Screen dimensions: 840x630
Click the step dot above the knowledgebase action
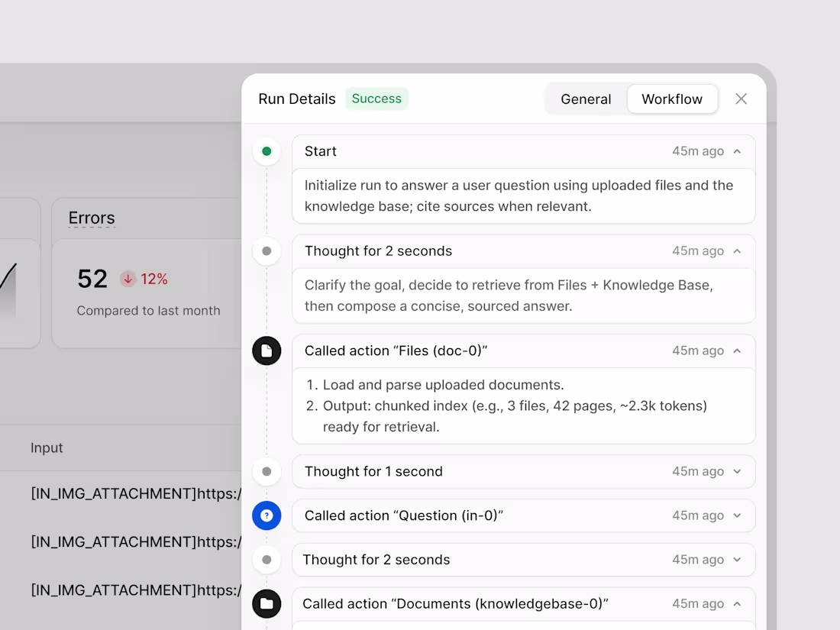click(x=267, y=560)
